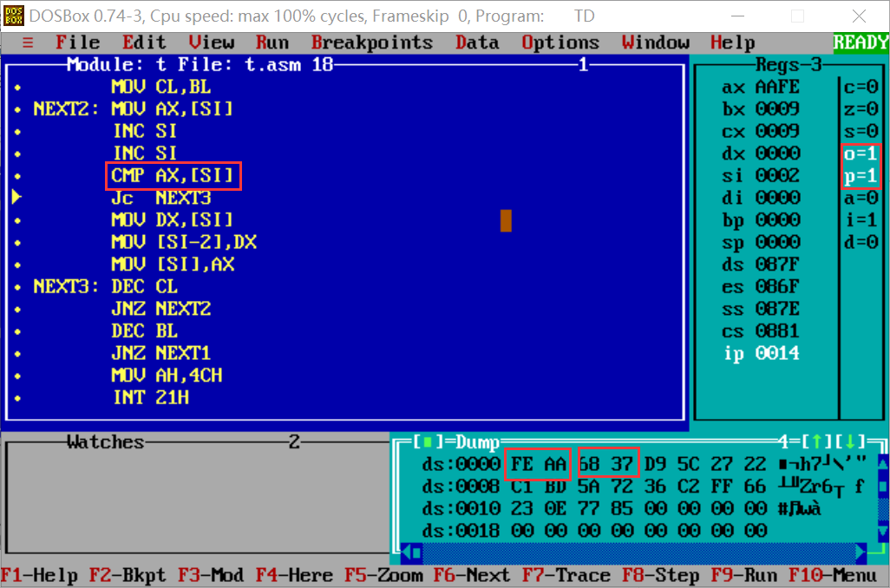Click the JNZ NEXT1 source line

point(161,353)
